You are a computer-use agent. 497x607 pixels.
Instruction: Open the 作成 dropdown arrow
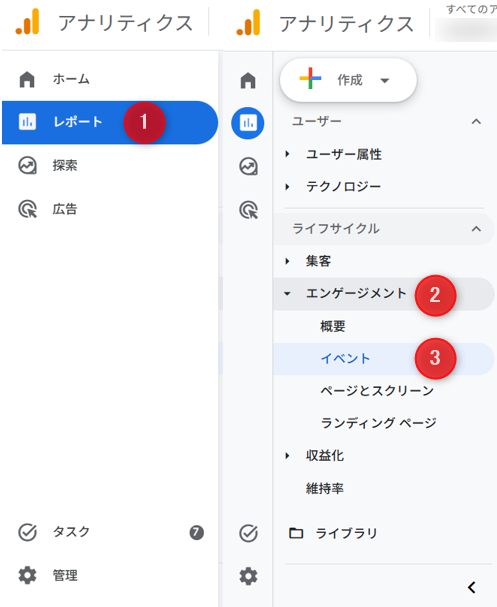(x=384, y=81)
